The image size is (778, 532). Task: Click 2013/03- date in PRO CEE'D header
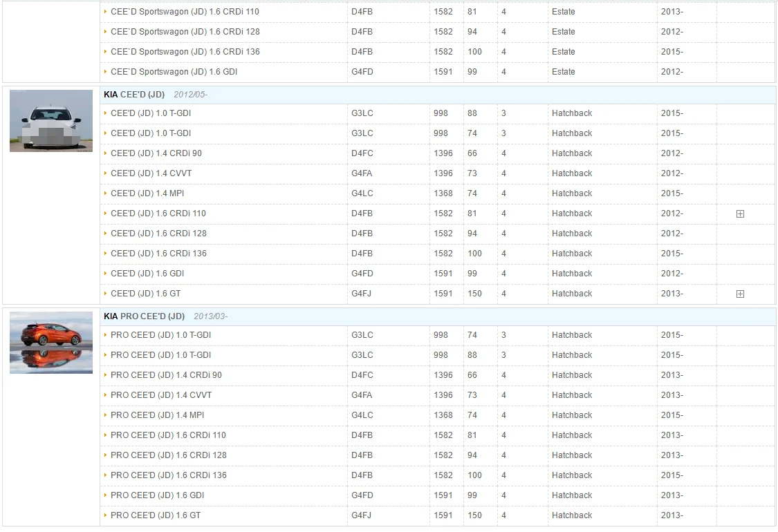pyautogui.click(x=210, y=316)
